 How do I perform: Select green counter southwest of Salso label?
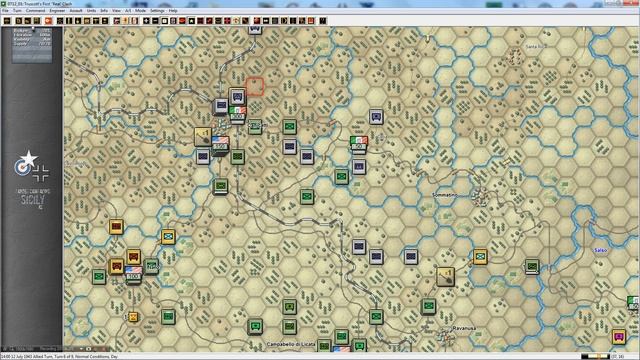tap(532, 267)
